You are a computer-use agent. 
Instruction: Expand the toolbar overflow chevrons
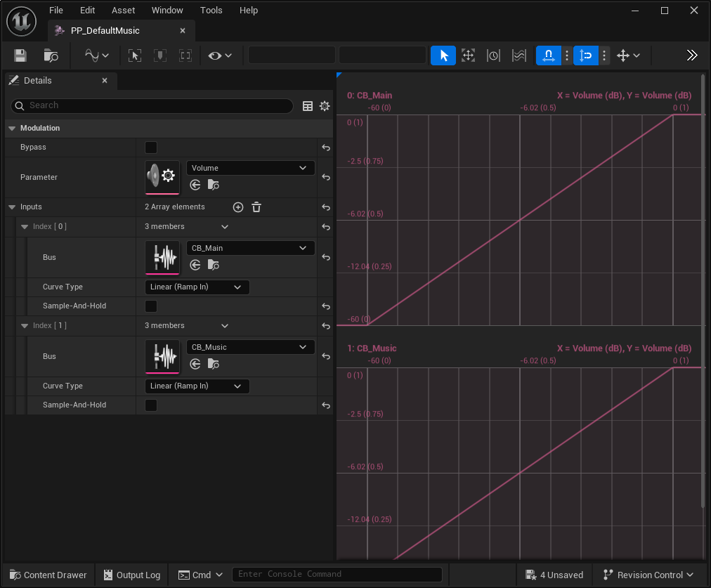click(692, 55)
